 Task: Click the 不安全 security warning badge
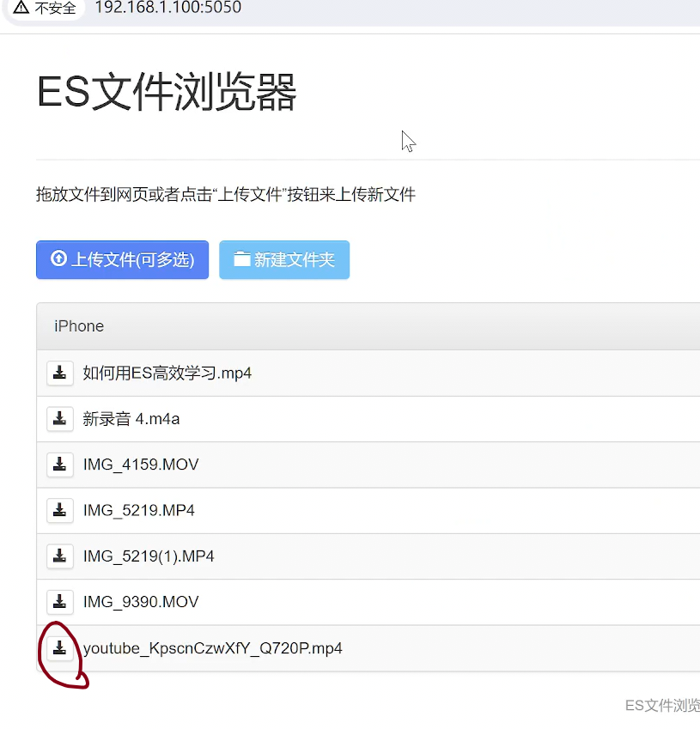[45, 8]
